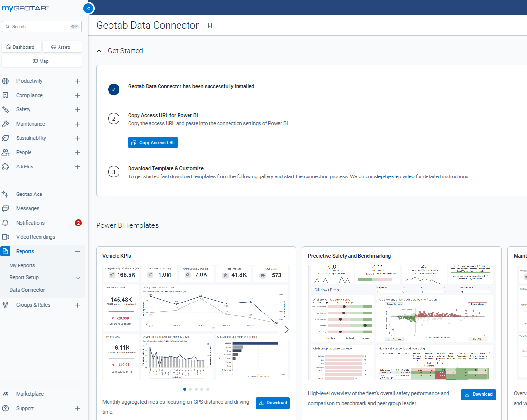Screen dimensions: 527x420
Task: Expand the People menu plus
Action: click(x=77, y=152)
